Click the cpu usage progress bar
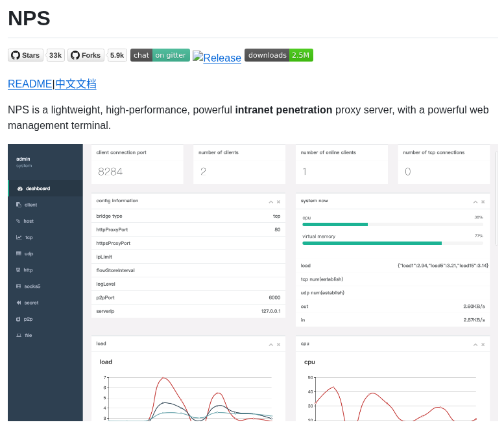The height and width of the screenshot is (429, 504). click(392, 224)
